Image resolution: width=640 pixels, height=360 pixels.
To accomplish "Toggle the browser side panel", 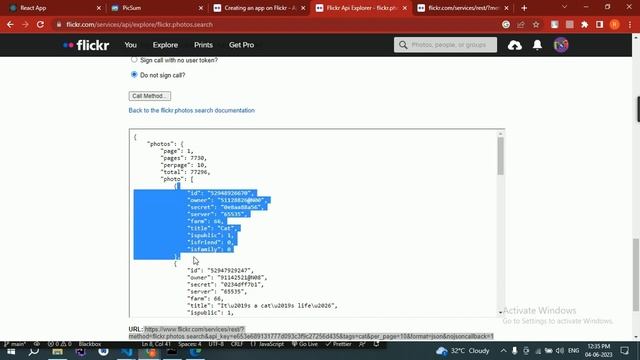I will (600, 24).
